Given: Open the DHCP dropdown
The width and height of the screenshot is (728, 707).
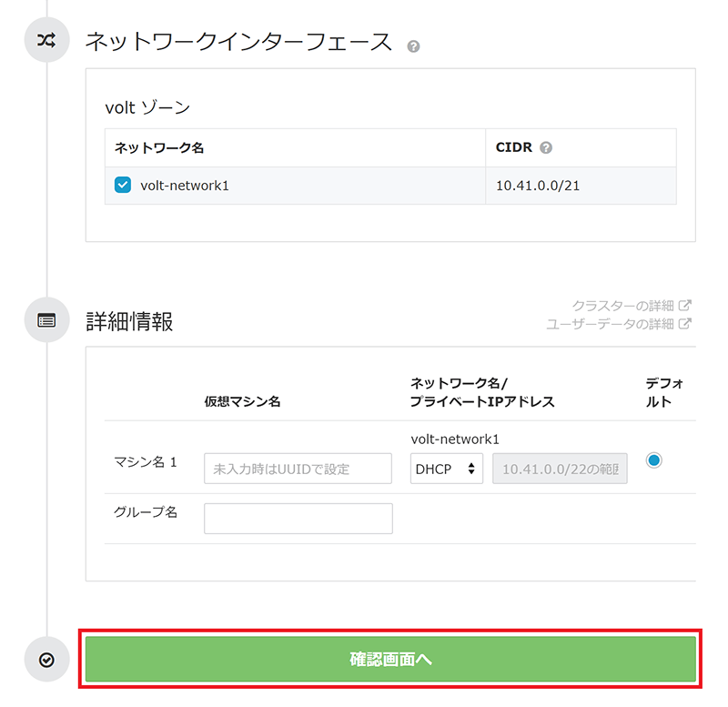Looking at the screenshot, I should [446, 469].
